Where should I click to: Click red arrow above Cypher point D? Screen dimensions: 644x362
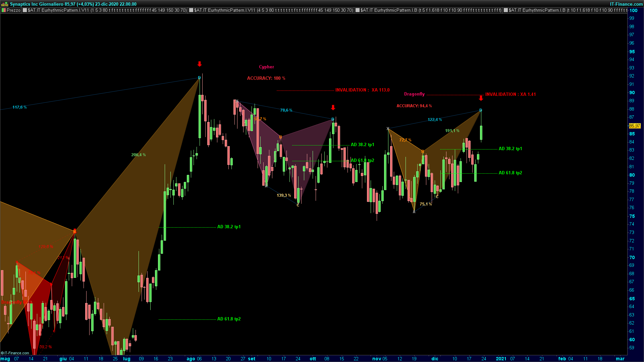click(333, 107)
